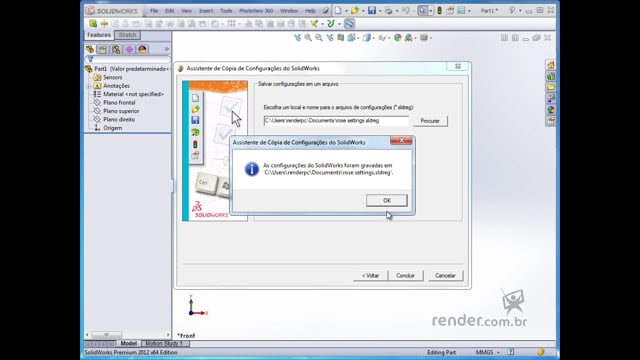
Task: Select Plano superior in the feature tree
Action: click(x=121, y=111)
